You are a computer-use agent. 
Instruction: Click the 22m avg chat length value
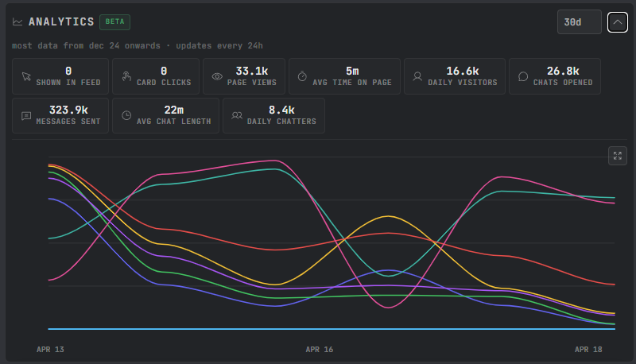pyautogui.click(x=173, y=110)
